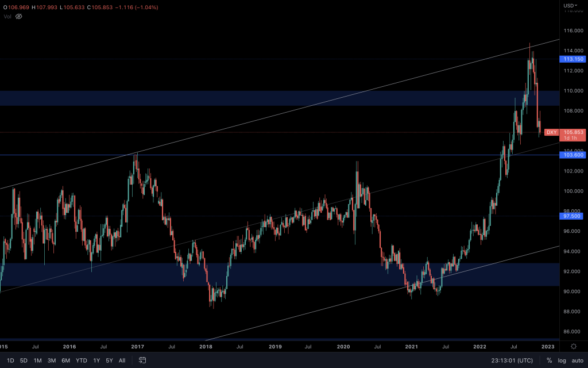Click the 103.600 price level label
This screenshot has height=368, width=588.
point(572,155)
